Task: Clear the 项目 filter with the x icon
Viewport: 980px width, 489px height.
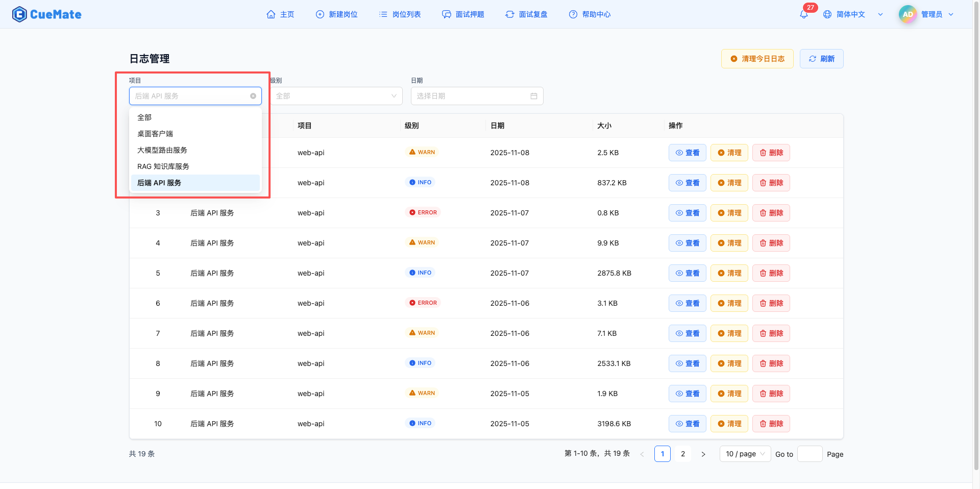Action: [x=253, y=96]
